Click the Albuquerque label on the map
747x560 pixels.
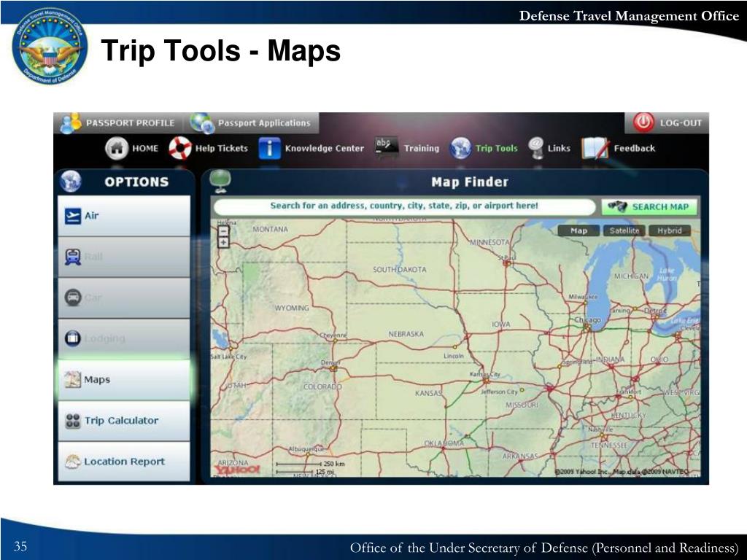coord(307,449)
